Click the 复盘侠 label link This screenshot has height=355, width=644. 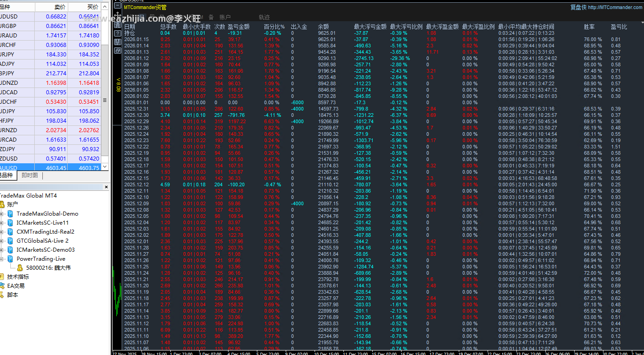coord(578,7)
